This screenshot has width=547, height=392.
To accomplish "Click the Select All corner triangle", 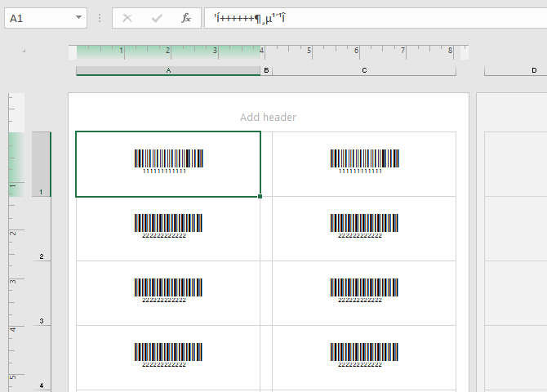I will [x=24, y=51].
